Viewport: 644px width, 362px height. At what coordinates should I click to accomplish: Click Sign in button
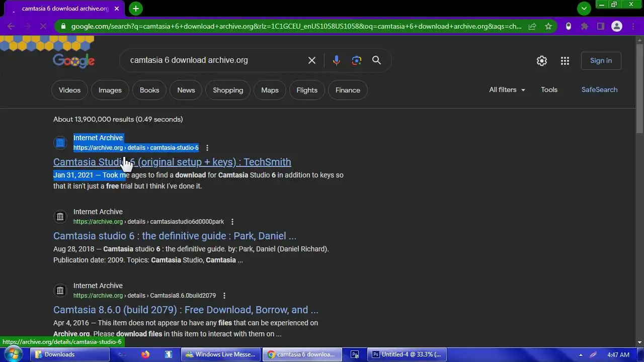pos(601,60)
